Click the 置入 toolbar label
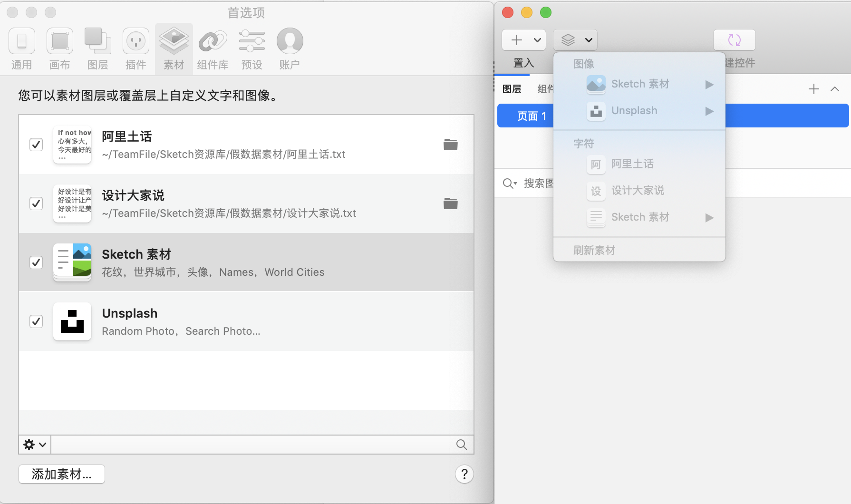The image size is (851, 504). coord(523,63)
